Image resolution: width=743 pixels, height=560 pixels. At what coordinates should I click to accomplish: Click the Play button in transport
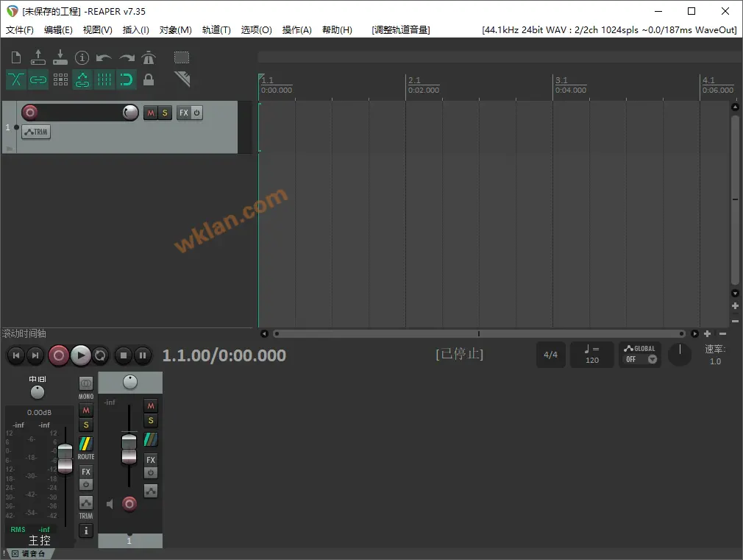point(81,355)
